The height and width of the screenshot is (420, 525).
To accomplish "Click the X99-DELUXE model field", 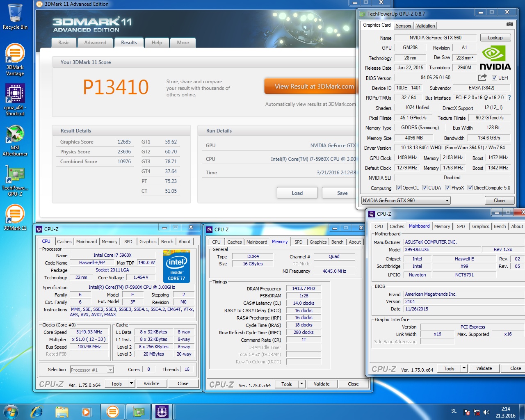I will 442,249.
